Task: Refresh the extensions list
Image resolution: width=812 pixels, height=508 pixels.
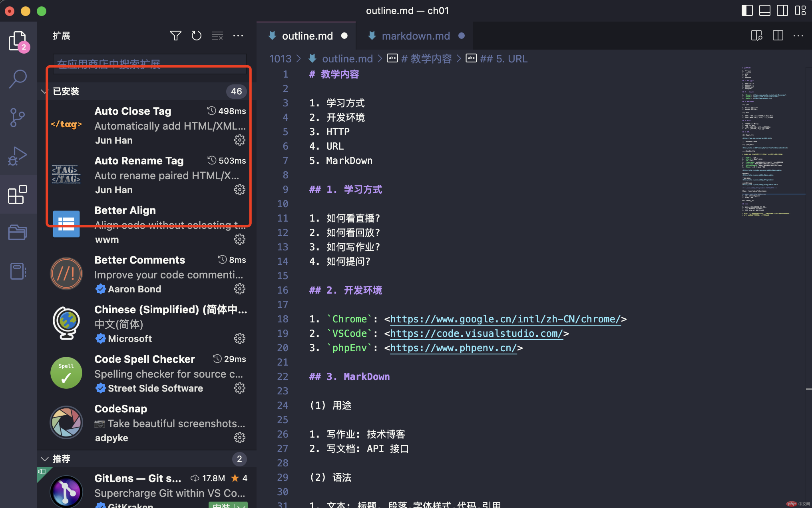Action: point(197,36)
